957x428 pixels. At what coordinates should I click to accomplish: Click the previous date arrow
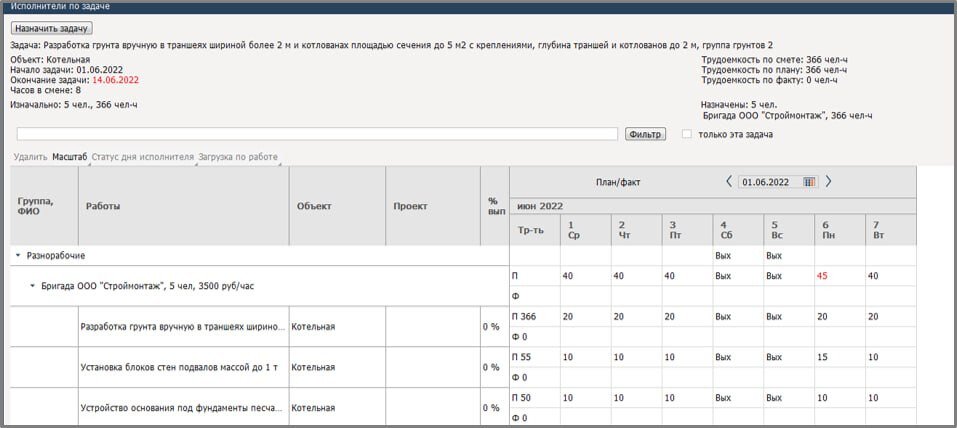tap(729, 182)
